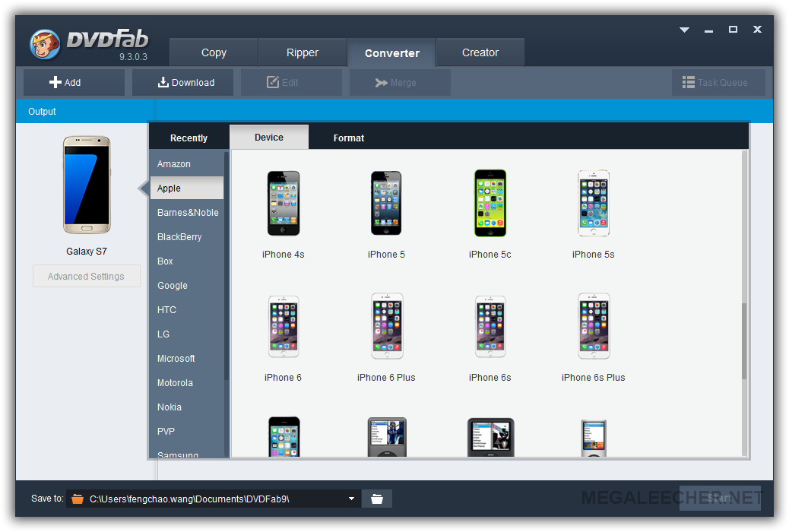The height and width of the screenshot is (532, 789).
Task: Open the window options triangle menu
Action: [x=684, y=30]
